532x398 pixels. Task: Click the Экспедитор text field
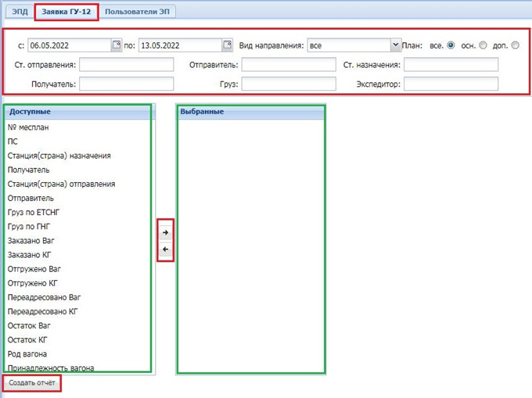451,84
